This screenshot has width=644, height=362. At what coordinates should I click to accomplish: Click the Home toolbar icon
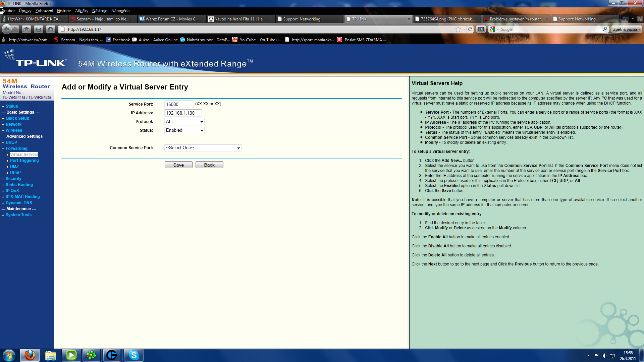pos(26,29)
